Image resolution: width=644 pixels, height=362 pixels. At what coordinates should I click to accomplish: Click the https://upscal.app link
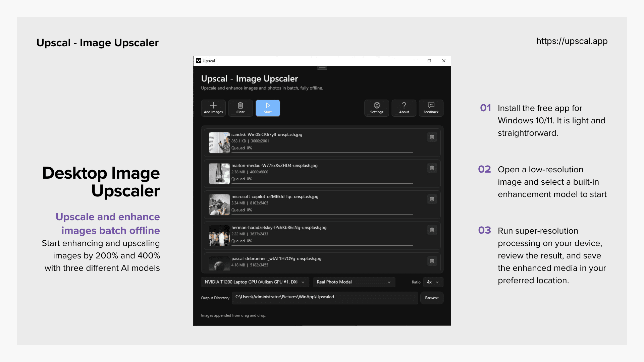[572, 41]
